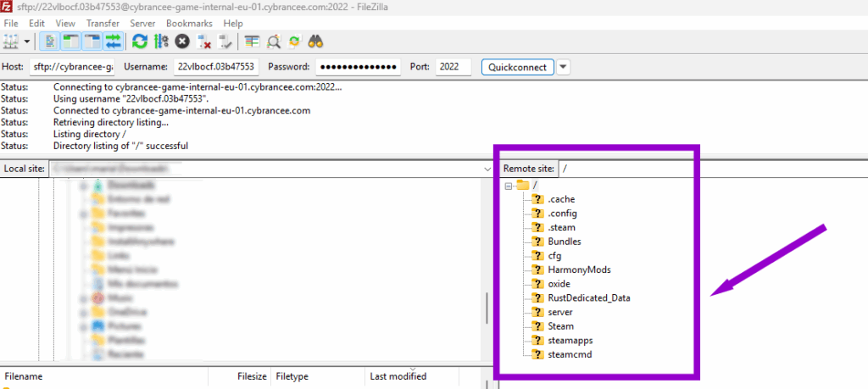
Task: Open the Site Manager icon
Action: [x=10, y=42]
